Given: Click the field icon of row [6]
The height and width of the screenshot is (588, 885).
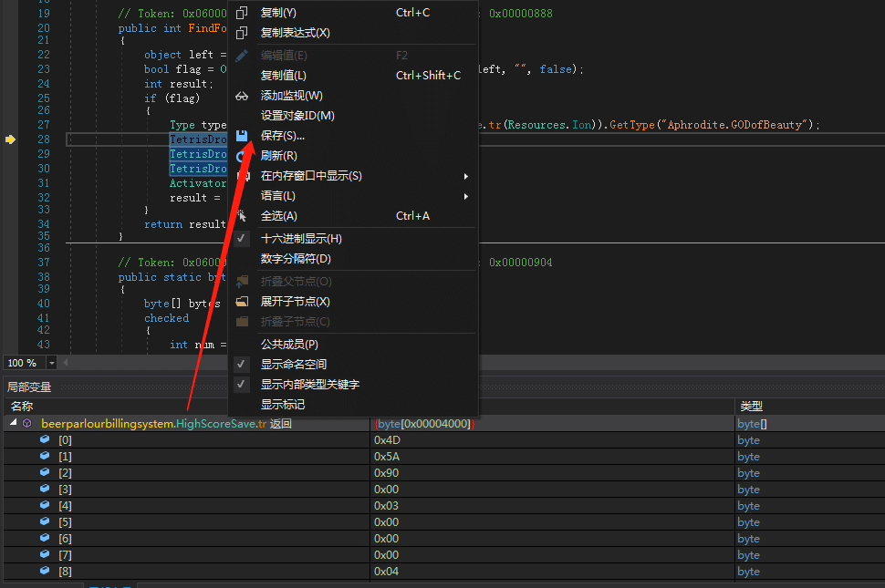Looking at the screenshot, I should pyautogui.click(x=45, y=537).
